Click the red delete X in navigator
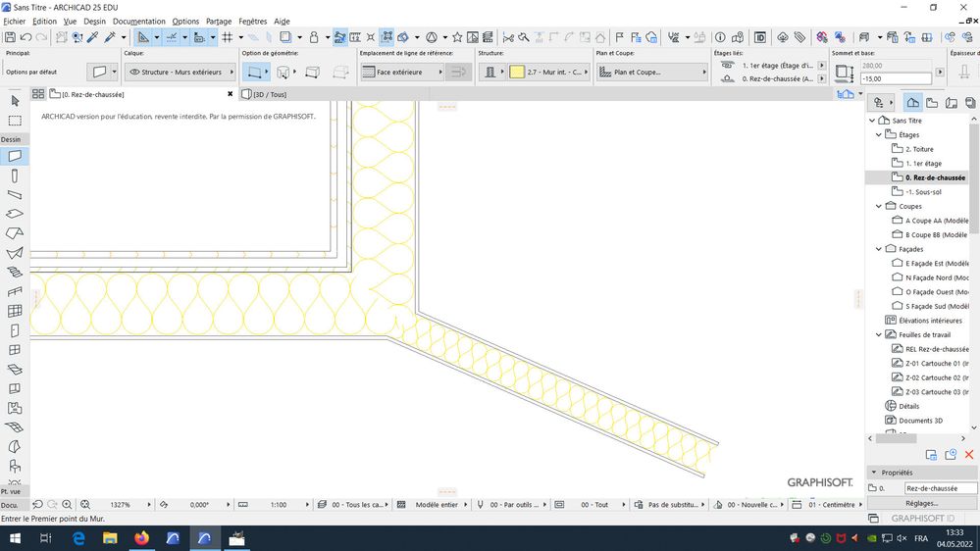Screen dimensions: 980x551 [969, 455]
